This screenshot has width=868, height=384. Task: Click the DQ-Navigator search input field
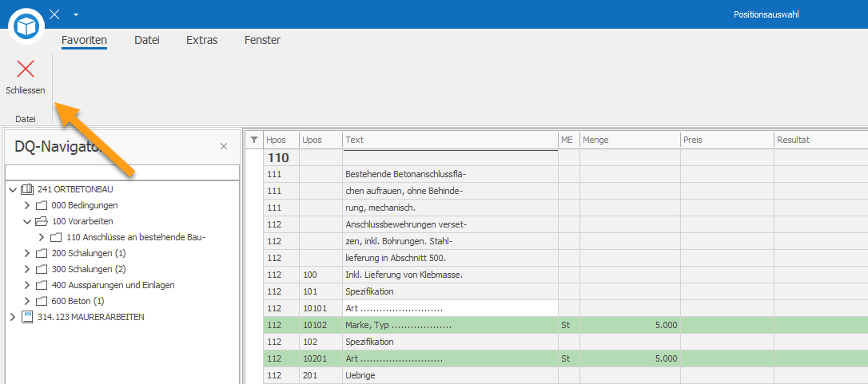(x=122, y=172)
